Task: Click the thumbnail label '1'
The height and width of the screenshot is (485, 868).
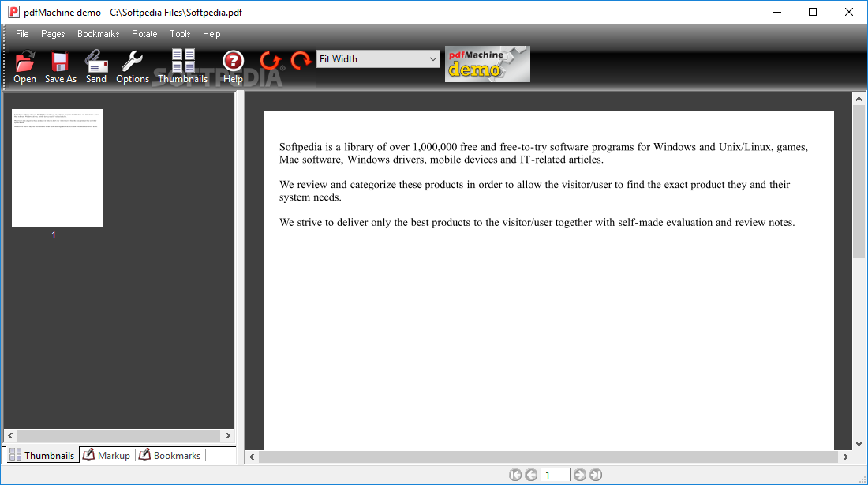Action: (54, 235)
